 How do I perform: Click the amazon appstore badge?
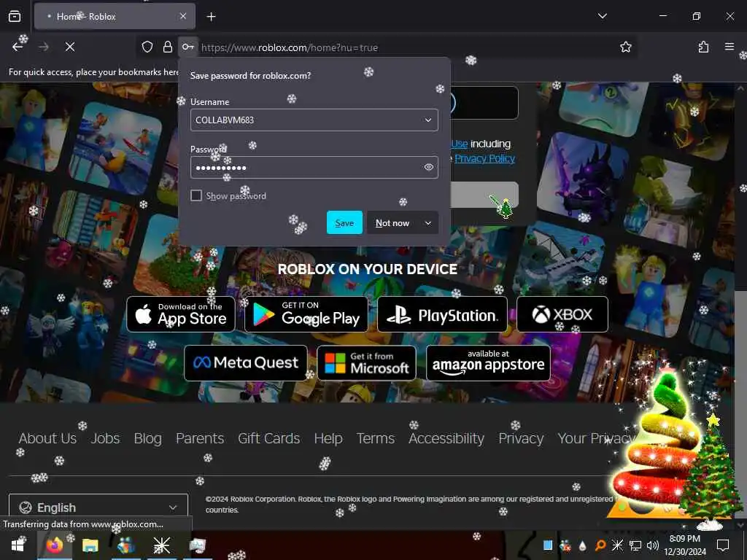coord(488,363)
